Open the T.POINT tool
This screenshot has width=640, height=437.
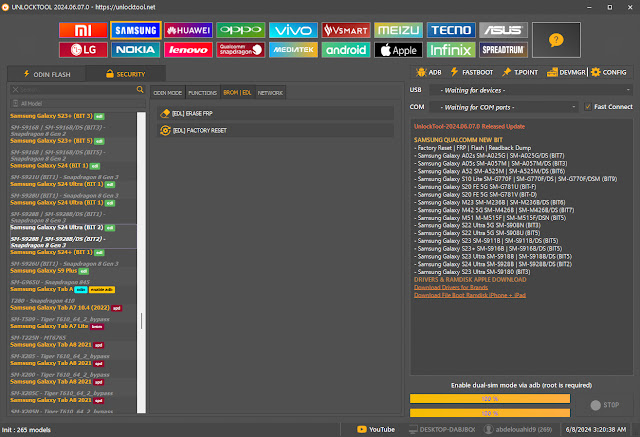pyautogui.click(x=520, y=72)
